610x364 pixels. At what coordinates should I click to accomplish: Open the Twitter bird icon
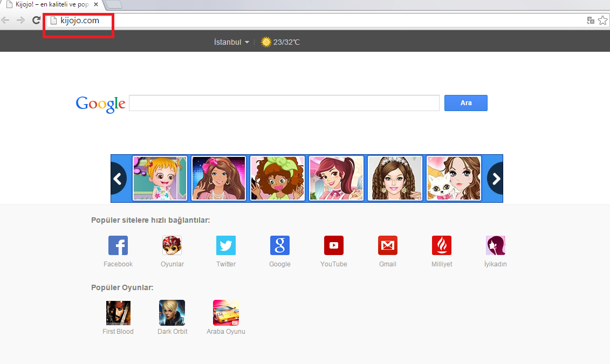click(226, 245)
